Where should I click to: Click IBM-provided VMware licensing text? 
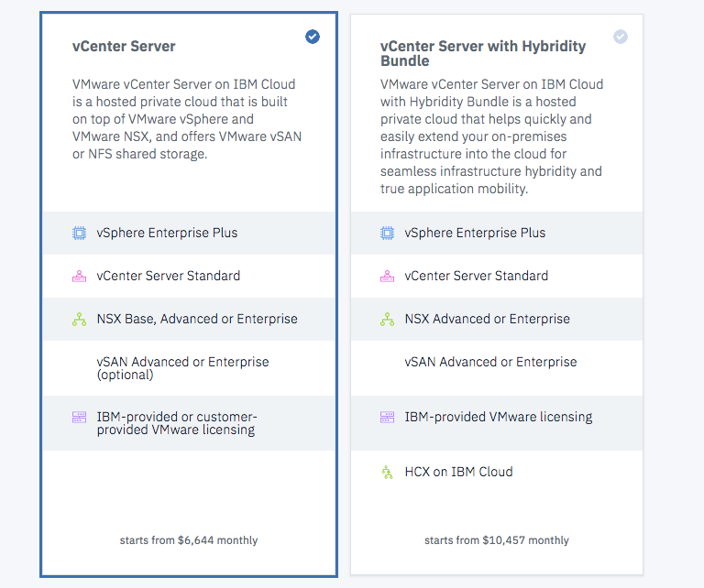[499, 417]
